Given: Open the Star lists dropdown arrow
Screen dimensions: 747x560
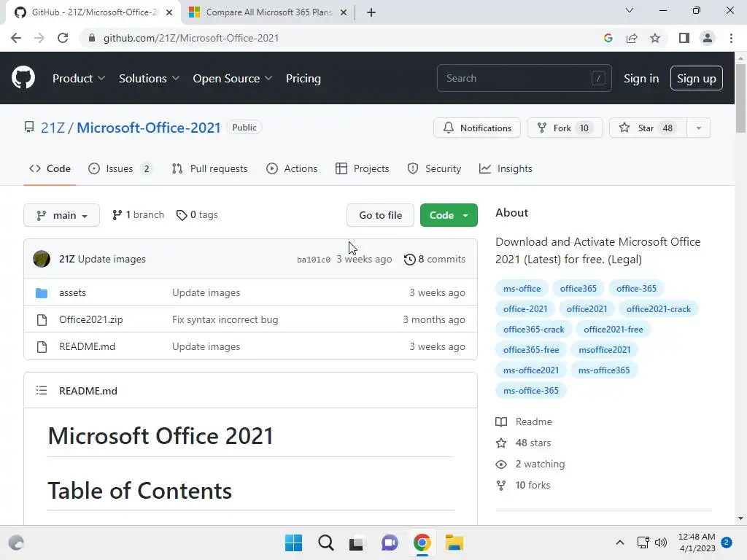Looking at the screenshot, I should point(699,128).
